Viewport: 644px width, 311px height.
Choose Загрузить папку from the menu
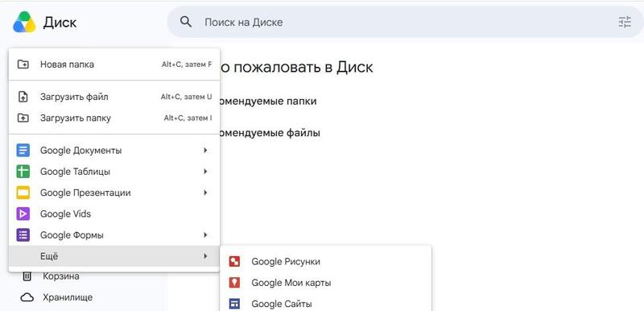[x=114, y=118]
